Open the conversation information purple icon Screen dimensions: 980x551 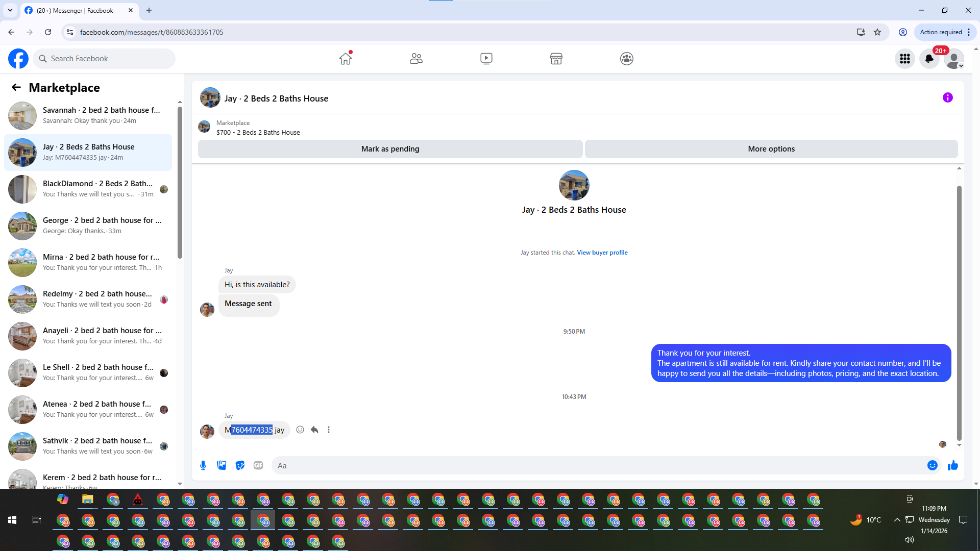[x=947, y=97]
